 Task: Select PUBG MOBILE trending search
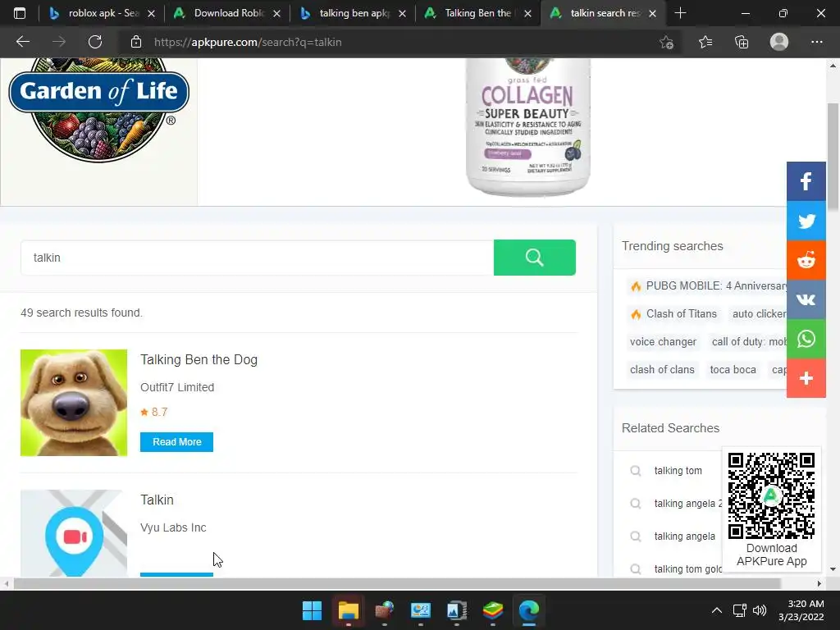[x=708, y=285]
